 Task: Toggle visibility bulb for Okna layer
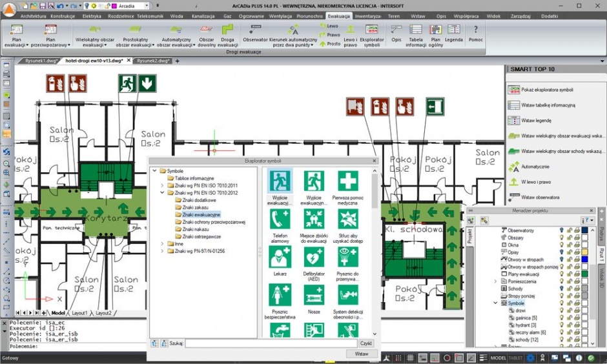point(562,245)
